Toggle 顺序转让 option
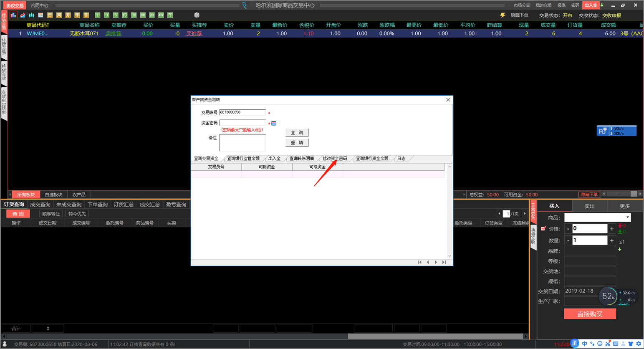The height and width of the screenshot is (349, 644). coord(51,214)
